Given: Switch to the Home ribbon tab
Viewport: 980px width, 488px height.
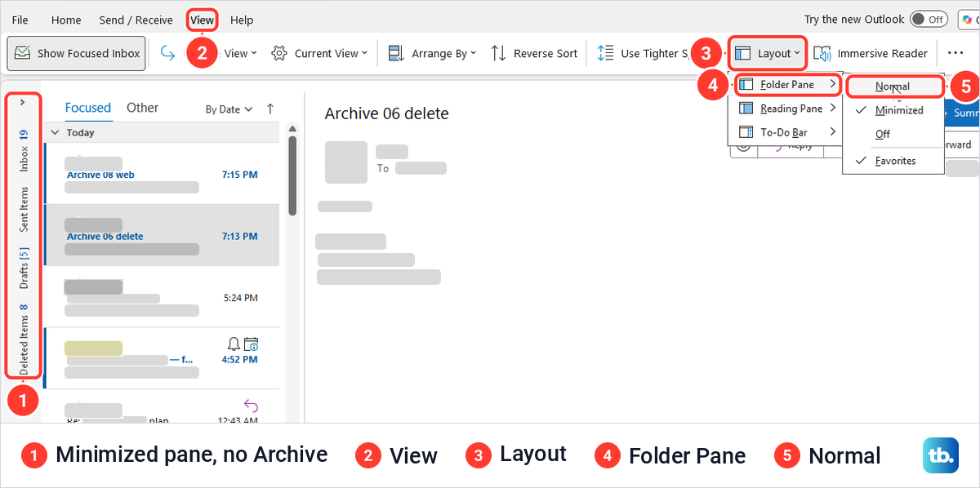Looking at the screenshot, I should (x=66, y=20).
